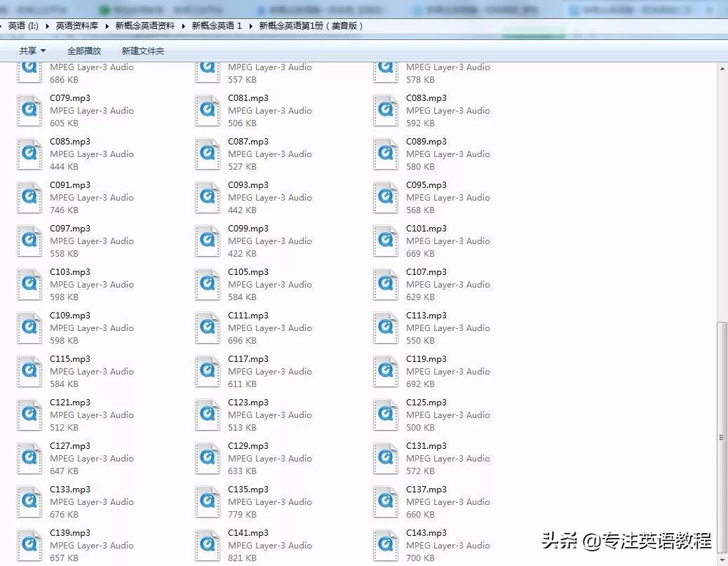Click the C123.mp3 file icon
Screen dimensions: 728x566
(207, 415)
